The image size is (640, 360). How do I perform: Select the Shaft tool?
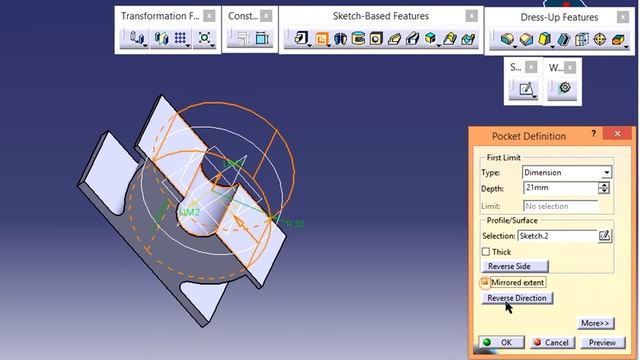[x=340, y=39]
